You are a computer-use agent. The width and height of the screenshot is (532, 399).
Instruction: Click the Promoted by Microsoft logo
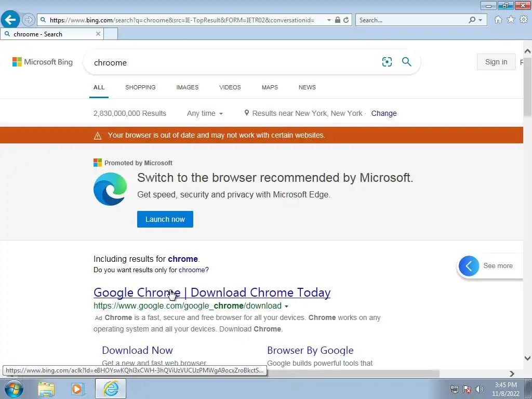click(97, 163)
